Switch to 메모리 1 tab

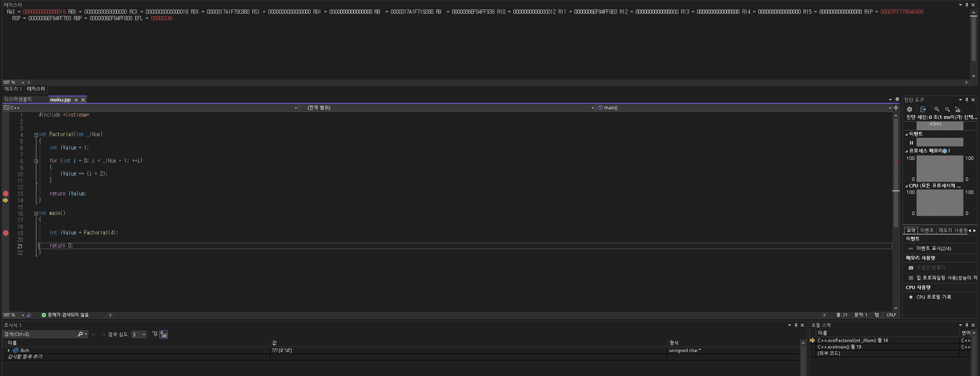[13, 89]
